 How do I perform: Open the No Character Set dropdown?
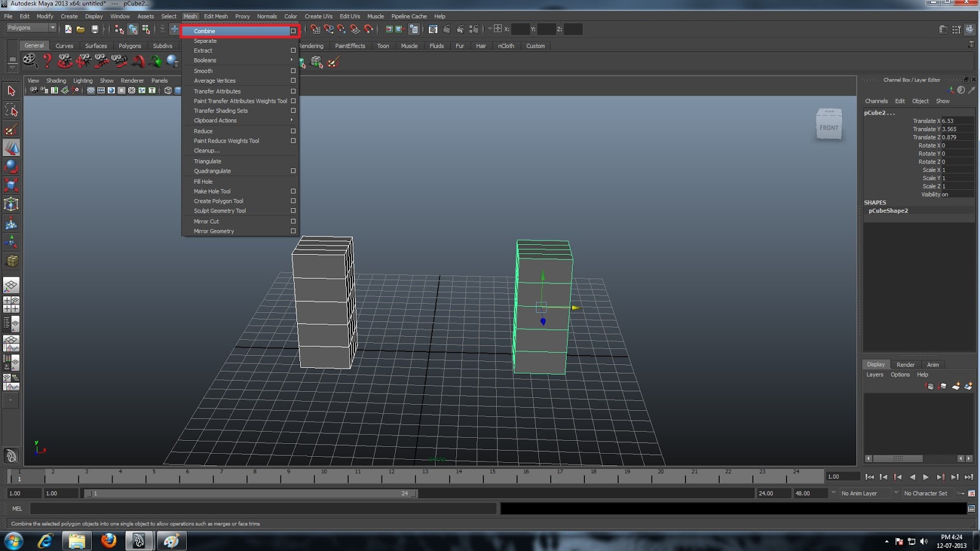925,493
